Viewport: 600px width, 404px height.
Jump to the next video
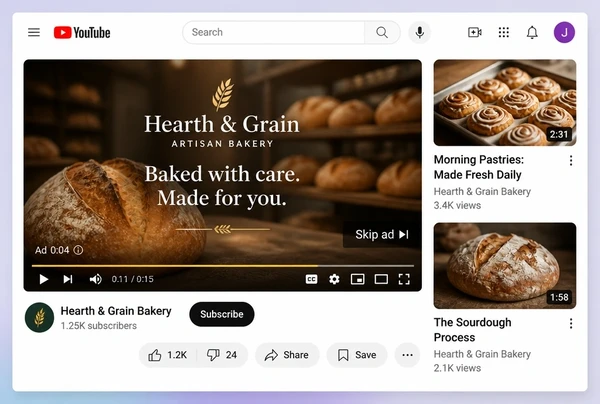coord(68,279)
